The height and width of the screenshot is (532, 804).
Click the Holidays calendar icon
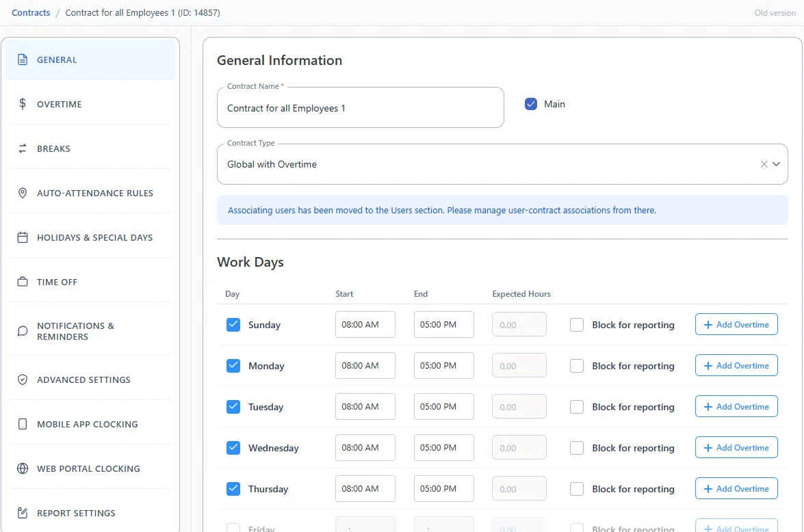pos(23,237)
